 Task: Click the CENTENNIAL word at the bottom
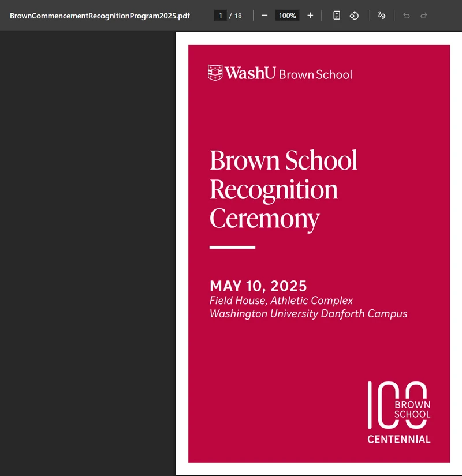399,439
